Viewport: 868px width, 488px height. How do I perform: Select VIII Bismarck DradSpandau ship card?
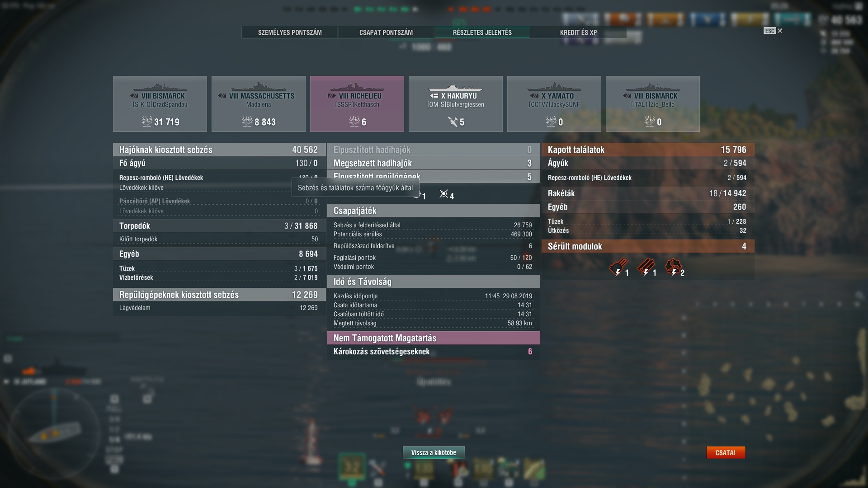click(160, 104)
